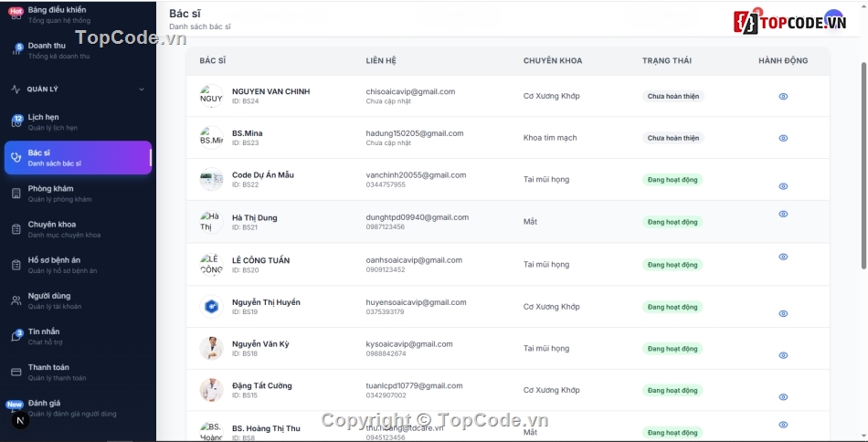
Task: Click the Thanh toán card icon
Action: (16, 372)
